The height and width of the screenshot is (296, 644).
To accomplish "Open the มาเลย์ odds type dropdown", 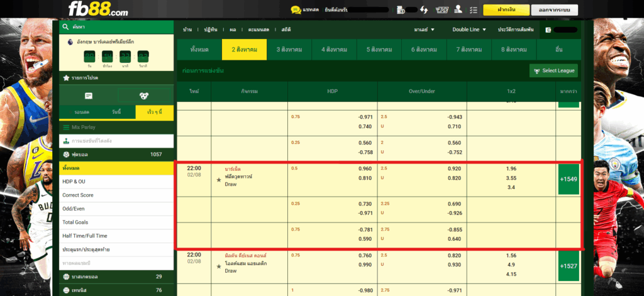I will pyautogui.click(x=425, y=30).
